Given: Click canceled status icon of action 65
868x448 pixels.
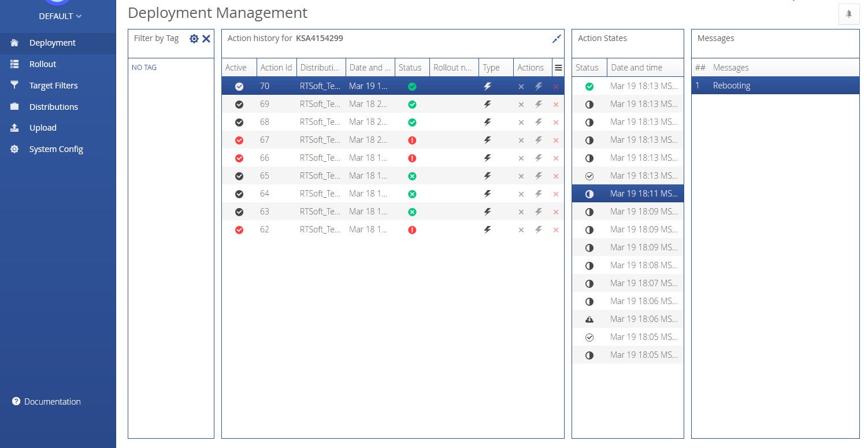Looking at the screenshot, I should (x=412, y=176).
